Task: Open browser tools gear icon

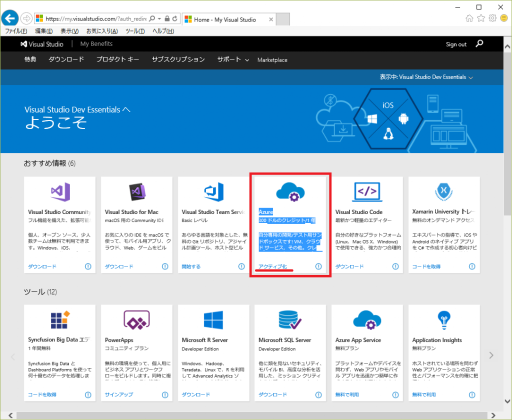Action: coord(492,18)
